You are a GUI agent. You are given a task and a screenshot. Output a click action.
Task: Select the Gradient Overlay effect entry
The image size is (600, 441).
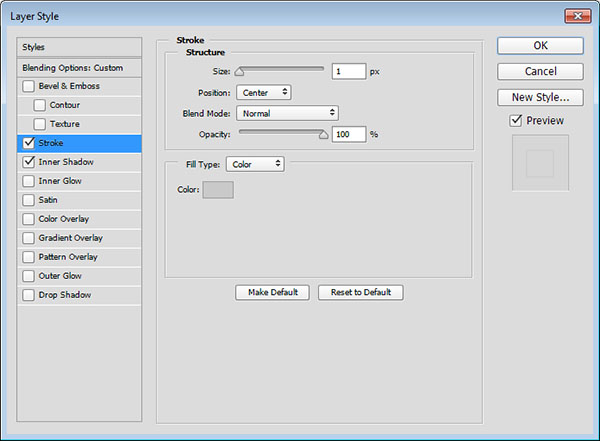click(70, 238)
